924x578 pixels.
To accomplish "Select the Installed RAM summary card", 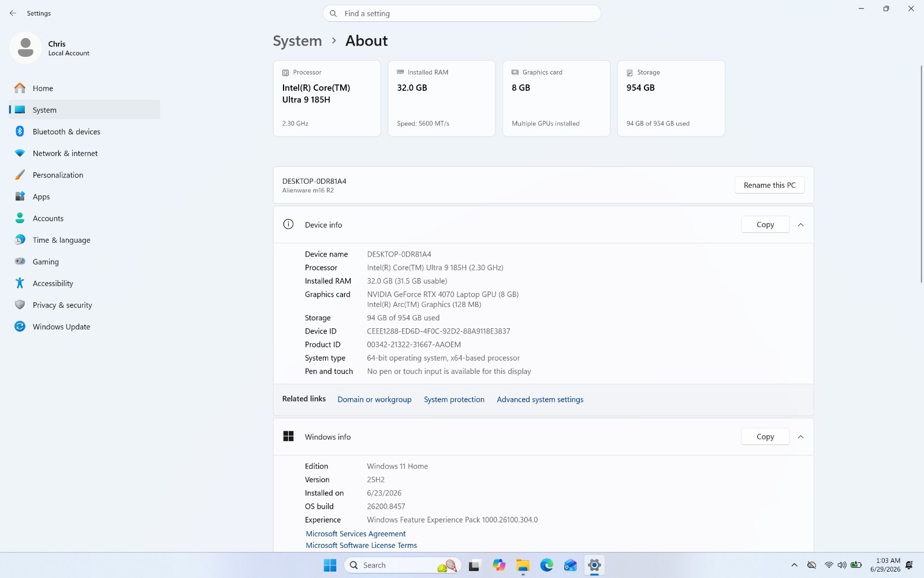I will click(x=442, y=98).
